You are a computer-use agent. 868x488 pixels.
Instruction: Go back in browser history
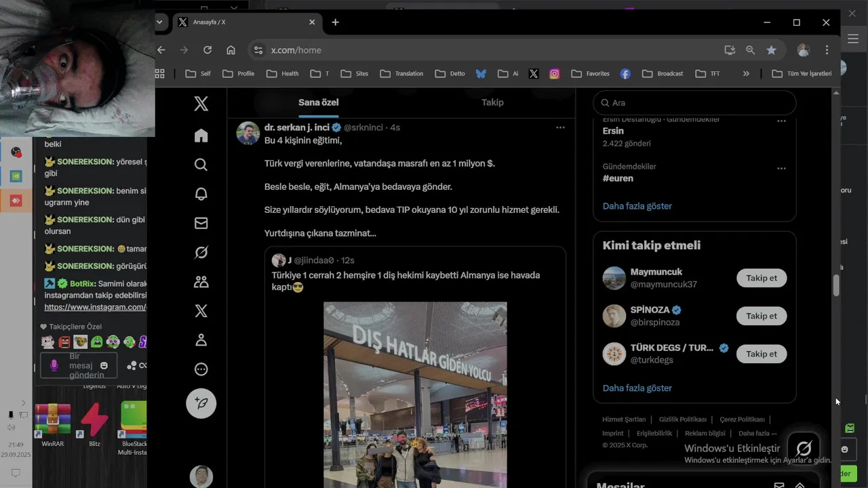click(161, 50)
